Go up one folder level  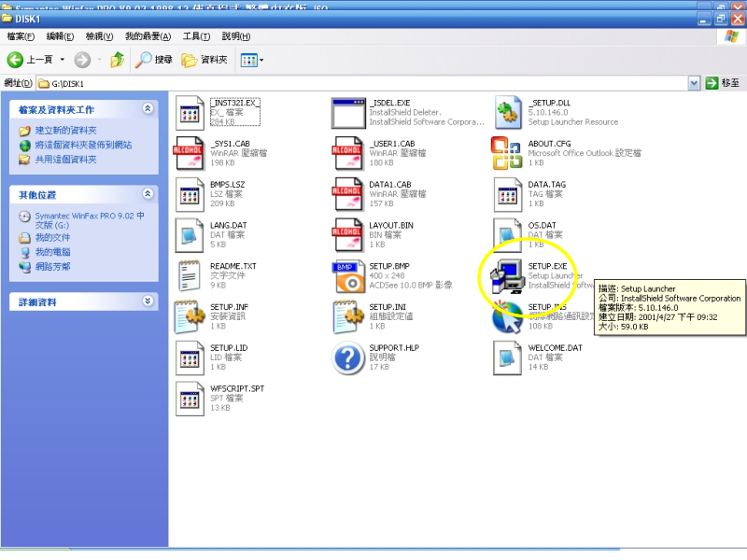tap(118, 60)
